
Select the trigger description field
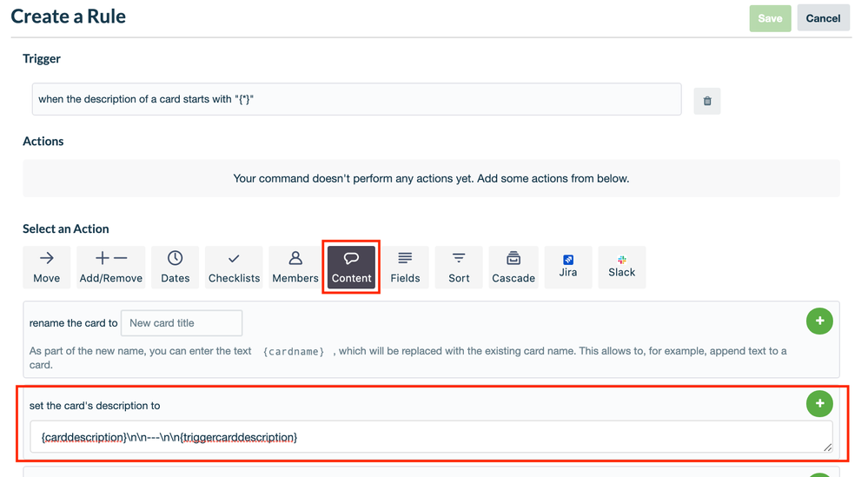coord(356,99)
